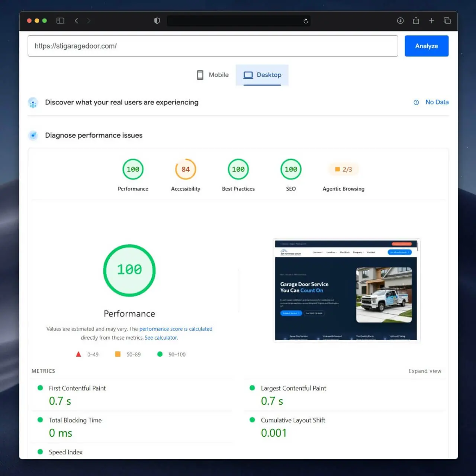Click the Cumulative Layout Shift metric
The height and width of the screenshot is (476, 476).
(293, 420)
